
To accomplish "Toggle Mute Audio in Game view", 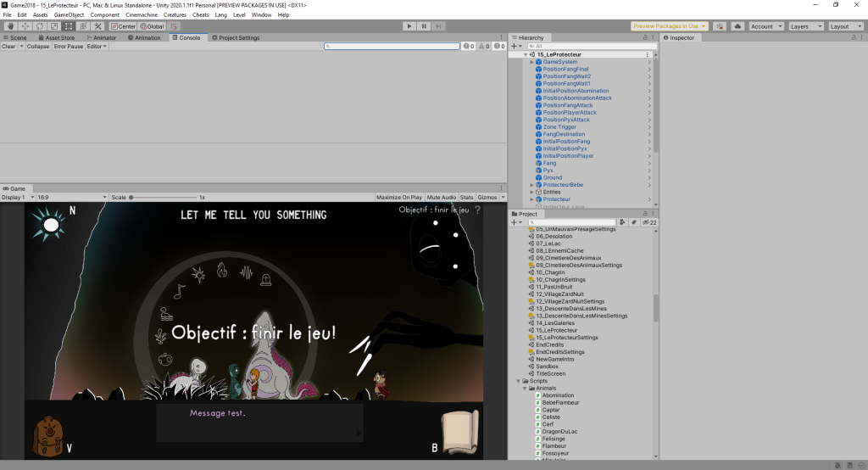I will click(441, 198).
